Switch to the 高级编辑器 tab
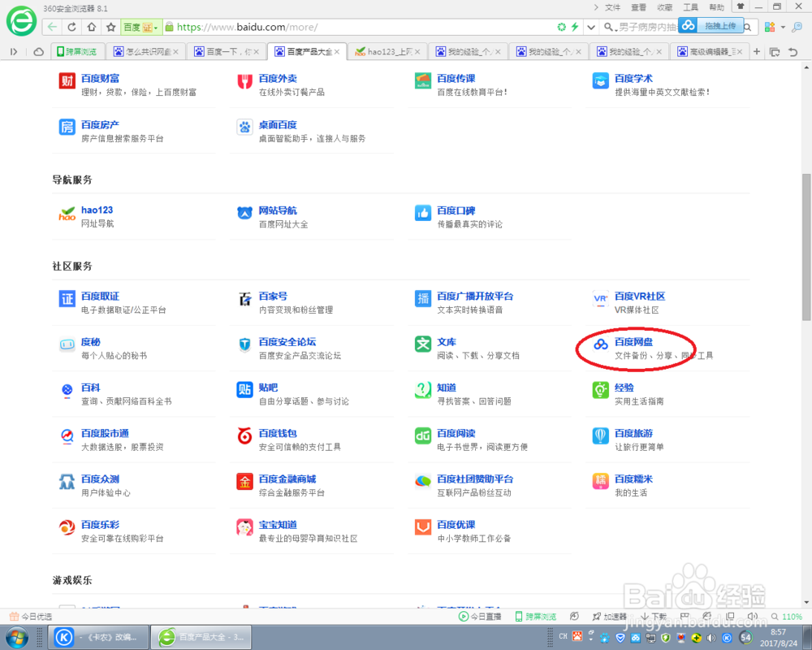This screenshot has height=650, width=812. pyautogui.click(x=710, y=51)
